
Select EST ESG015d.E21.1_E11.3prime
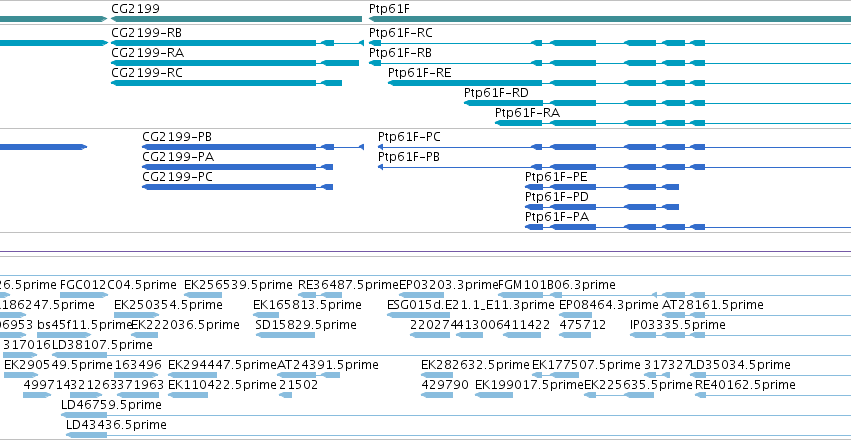pos(418,315)
